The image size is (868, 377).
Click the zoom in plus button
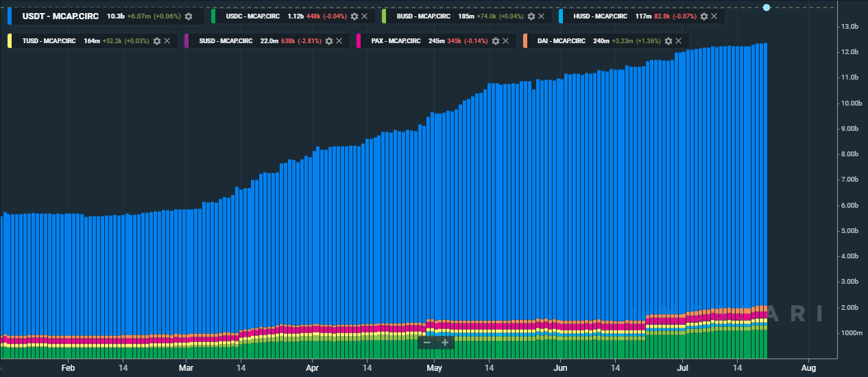click(x=445, y=342)
